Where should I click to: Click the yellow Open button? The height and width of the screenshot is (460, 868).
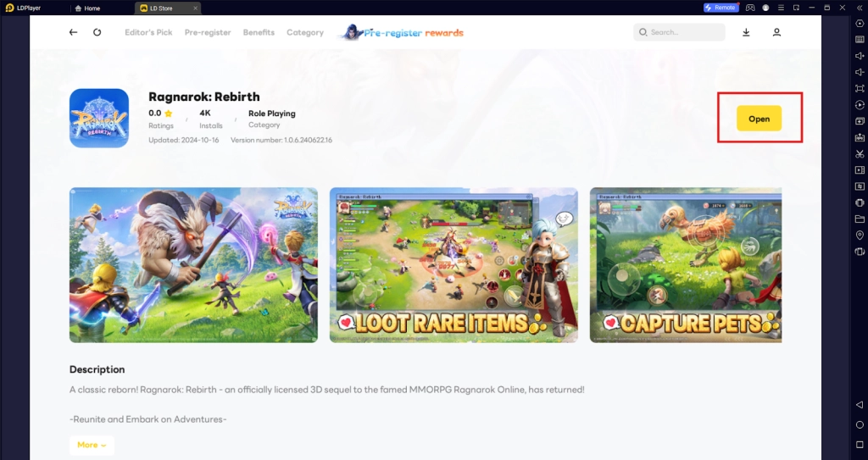click(x=759, y=119)
